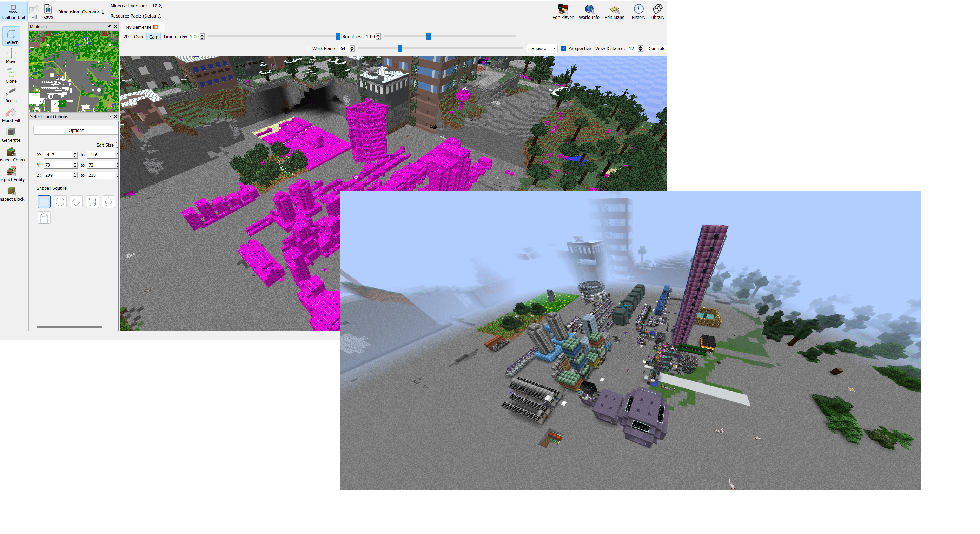Step the X start coordinate spinner
The image size is (980, 534).
tap(75, 155)
